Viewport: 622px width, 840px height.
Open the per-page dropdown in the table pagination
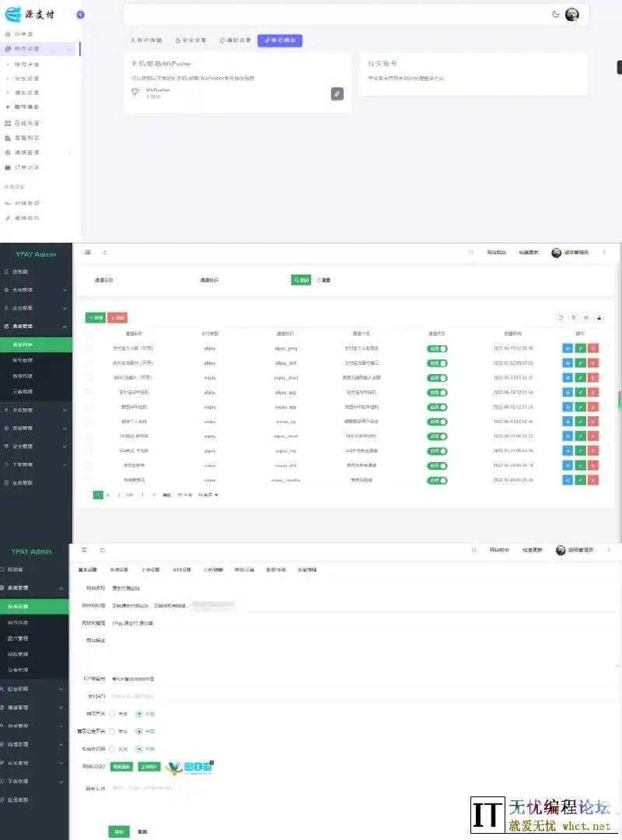coord(208,495)
